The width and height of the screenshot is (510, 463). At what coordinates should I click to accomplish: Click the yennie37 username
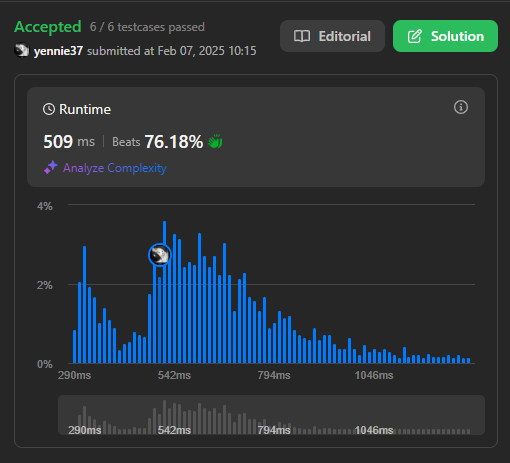tap(58, 51)
